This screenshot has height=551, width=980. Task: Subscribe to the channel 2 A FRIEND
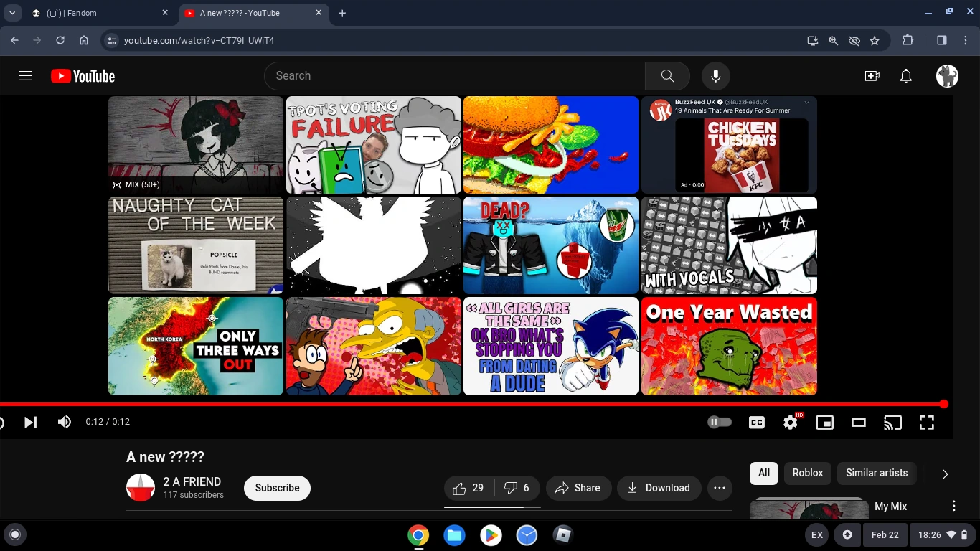click(x=277, y=488)
